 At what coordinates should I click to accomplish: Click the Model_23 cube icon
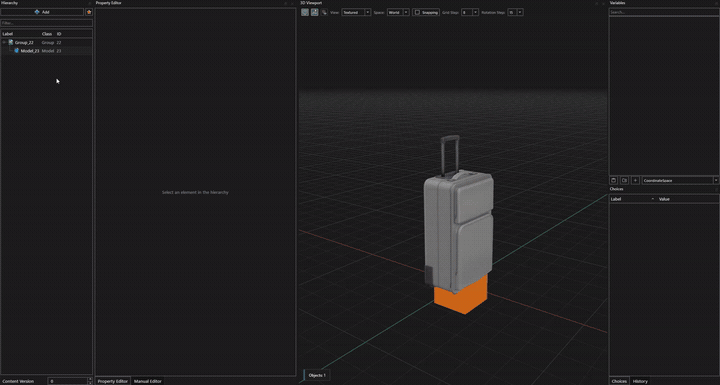click(x=17, y=51)
